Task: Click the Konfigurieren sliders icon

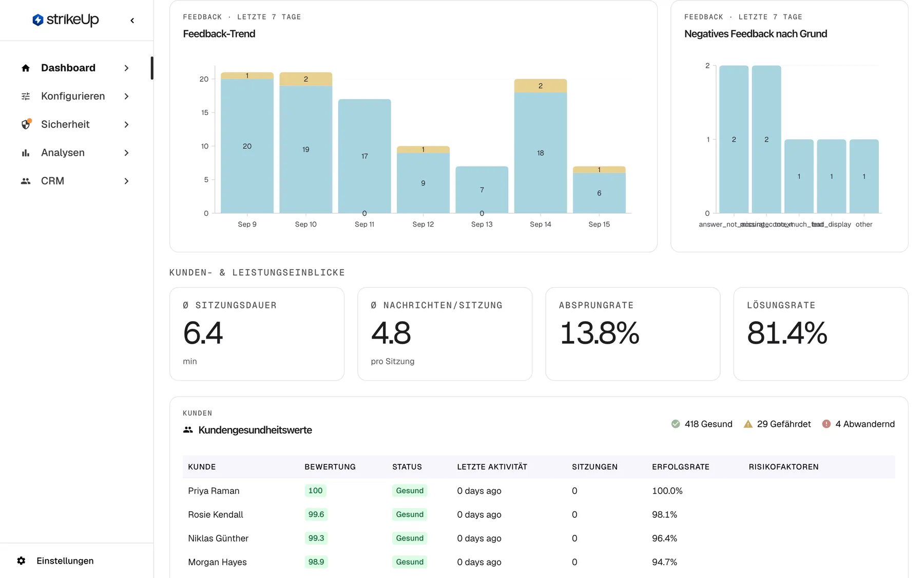Action: (26, 96)
